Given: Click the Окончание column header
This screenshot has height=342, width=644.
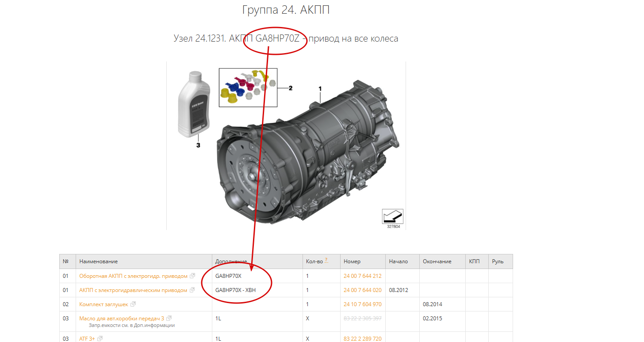Looking at the screenshot, I should (442, 261).
